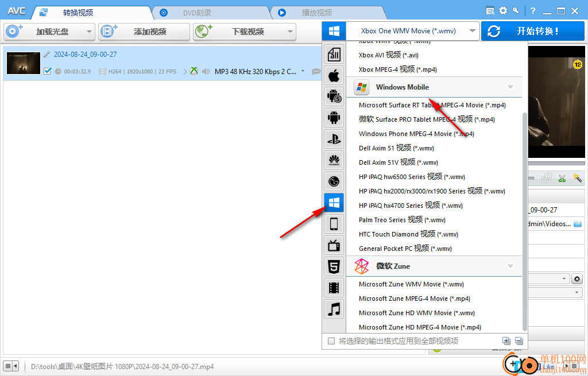Uncheck the 2024-08-24_09-00-27 video checkbox
The height and width of the screenshot is (376, 588).
point(47,71)
